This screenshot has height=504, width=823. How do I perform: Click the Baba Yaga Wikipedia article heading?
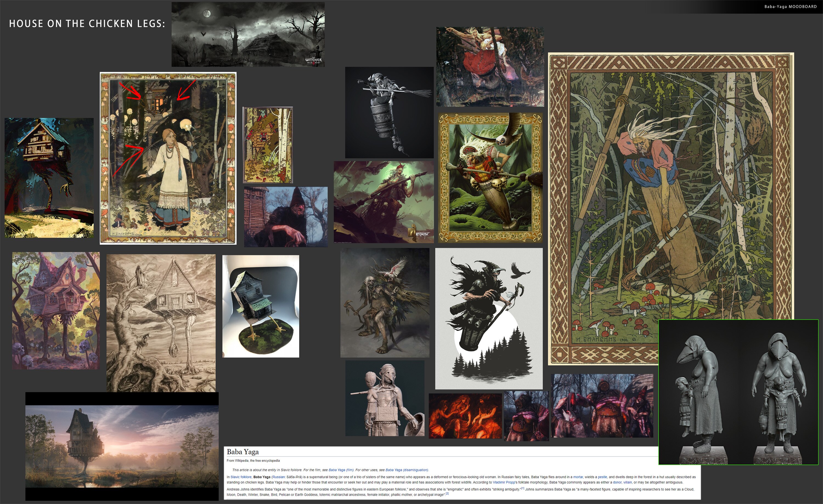pos(243,452)
